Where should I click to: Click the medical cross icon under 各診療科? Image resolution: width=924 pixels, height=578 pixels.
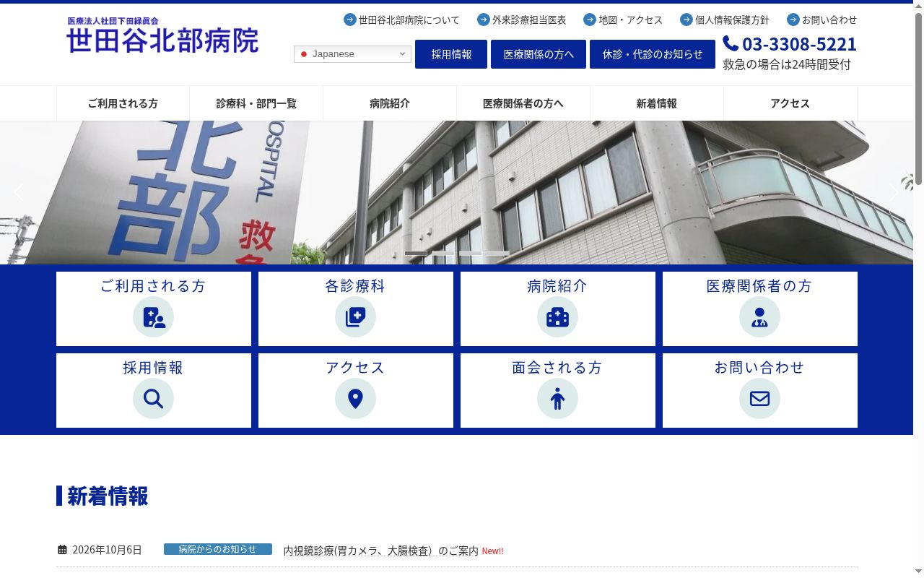[x=356, y=317]
